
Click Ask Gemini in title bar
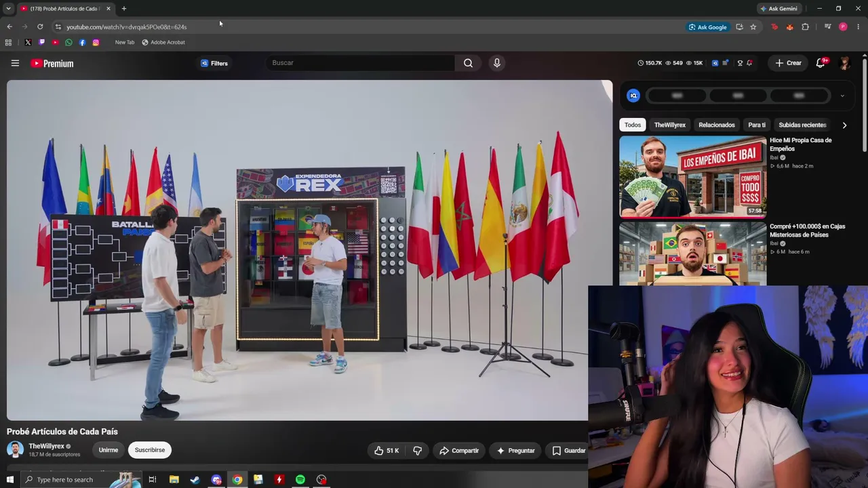tap(778, 9)
